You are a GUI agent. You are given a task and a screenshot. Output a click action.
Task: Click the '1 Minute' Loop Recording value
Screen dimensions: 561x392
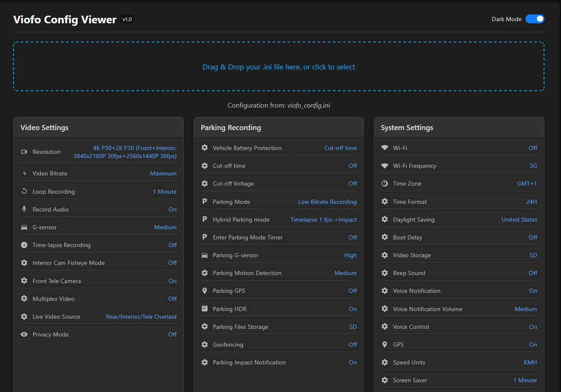[x=165, y=192]
